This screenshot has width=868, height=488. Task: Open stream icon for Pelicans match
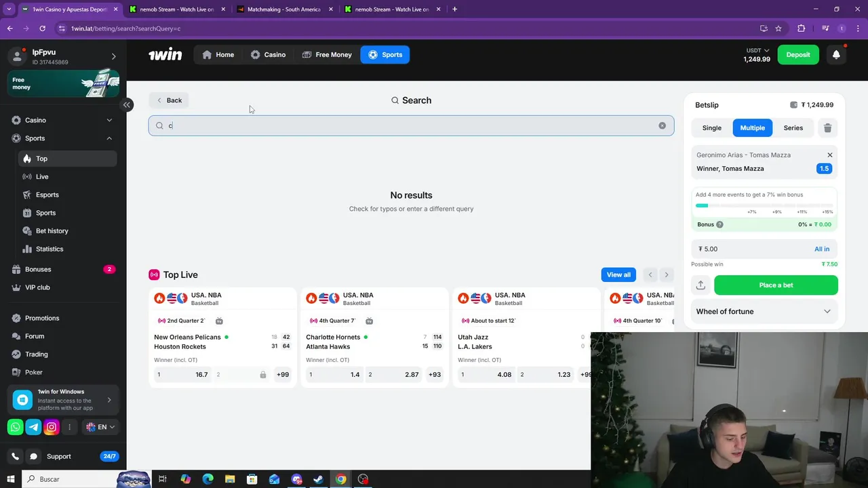pyautogui.click(x=219, y=321)
